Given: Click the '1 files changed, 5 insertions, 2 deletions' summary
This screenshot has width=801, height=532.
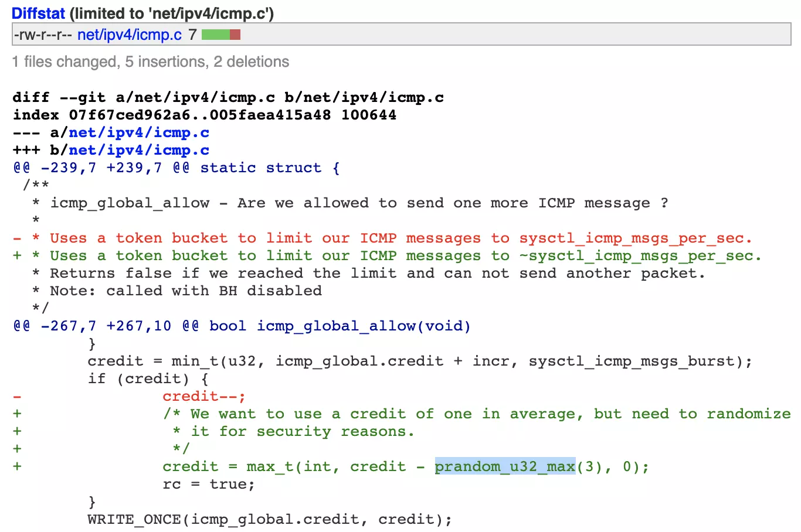Looking at the screenshot, I should click(151, 62).
